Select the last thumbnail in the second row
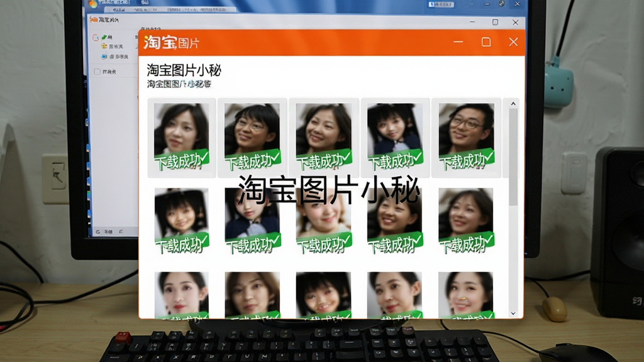Image resolution: width=644 pixels, height=362 pixels. pos(466,221)
